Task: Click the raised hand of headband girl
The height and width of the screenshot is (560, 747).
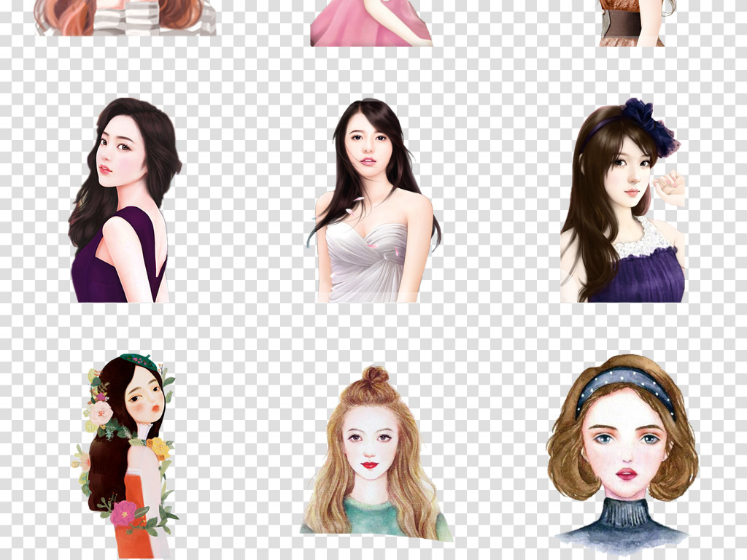Action: [670, 187]
